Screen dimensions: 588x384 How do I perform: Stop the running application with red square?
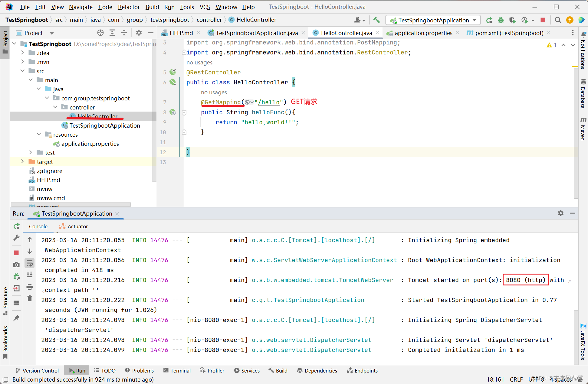(x=543, y=20)
